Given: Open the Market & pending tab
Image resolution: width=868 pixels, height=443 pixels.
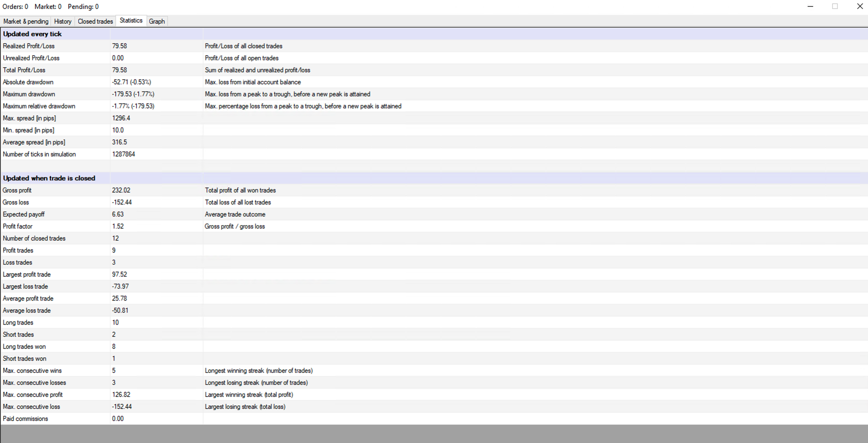Looking at the screenshot, I should pyautogui.click(x=26, y=21).
